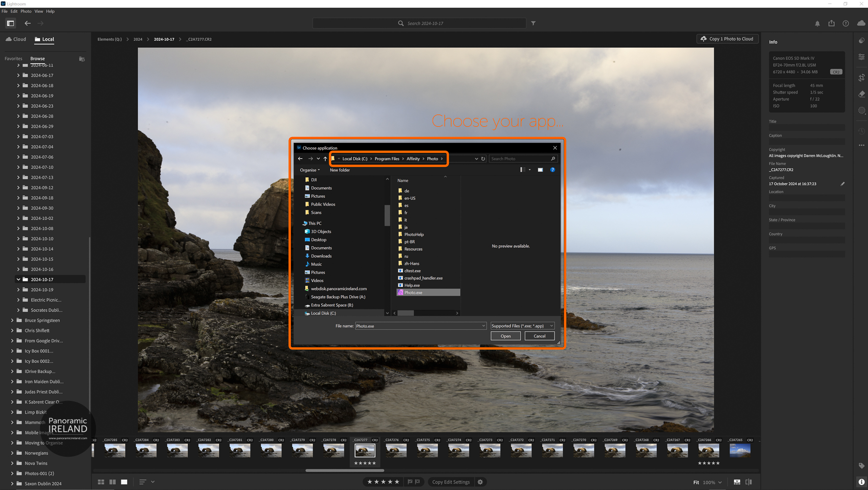Select the Masking tool
Image resolution: width=868 pixels, height=490 pixels.
(x=862, y=111)
